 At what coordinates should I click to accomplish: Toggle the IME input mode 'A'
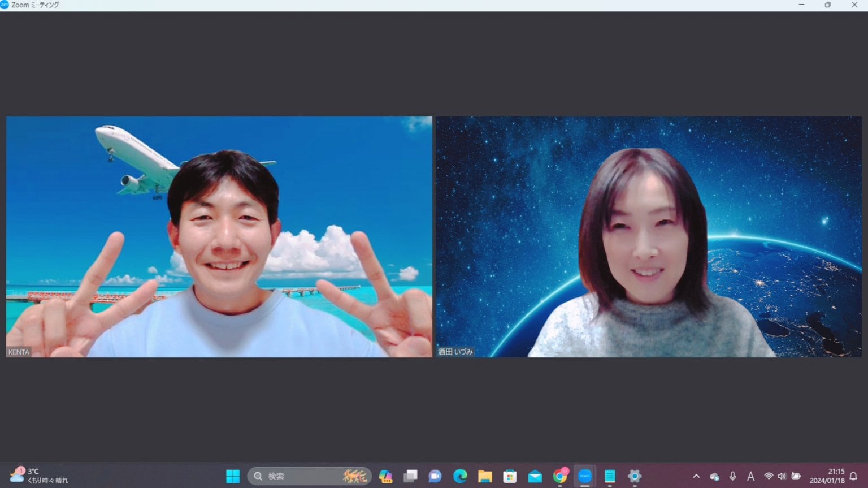(x=750, y=476)
